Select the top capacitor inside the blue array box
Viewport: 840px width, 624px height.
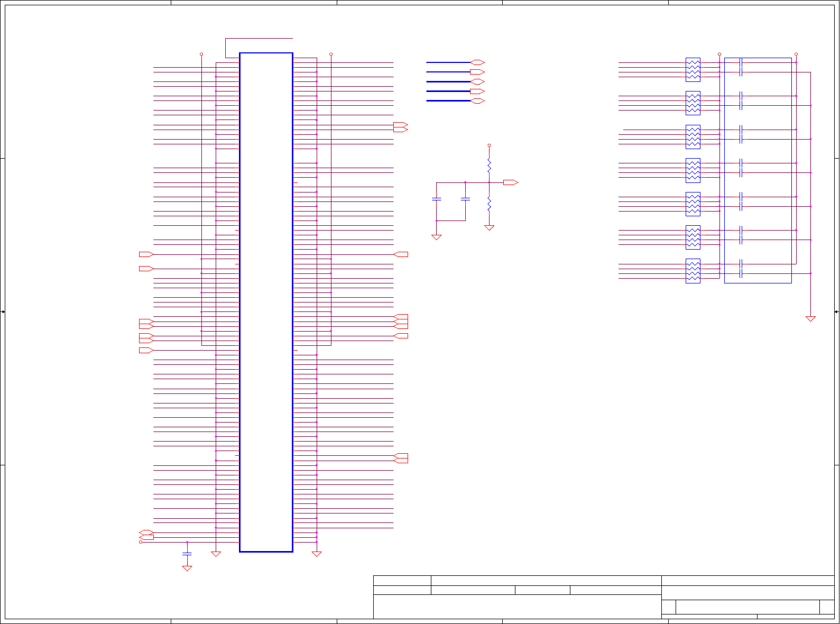(741, 62)
